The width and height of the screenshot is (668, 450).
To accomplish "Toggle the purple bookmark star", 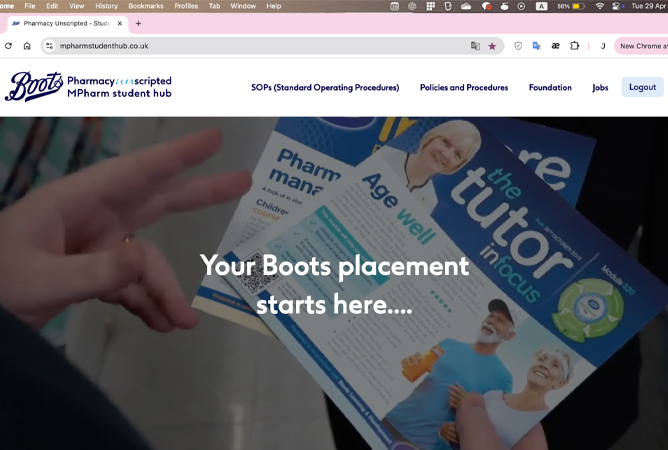I will 492,46.
